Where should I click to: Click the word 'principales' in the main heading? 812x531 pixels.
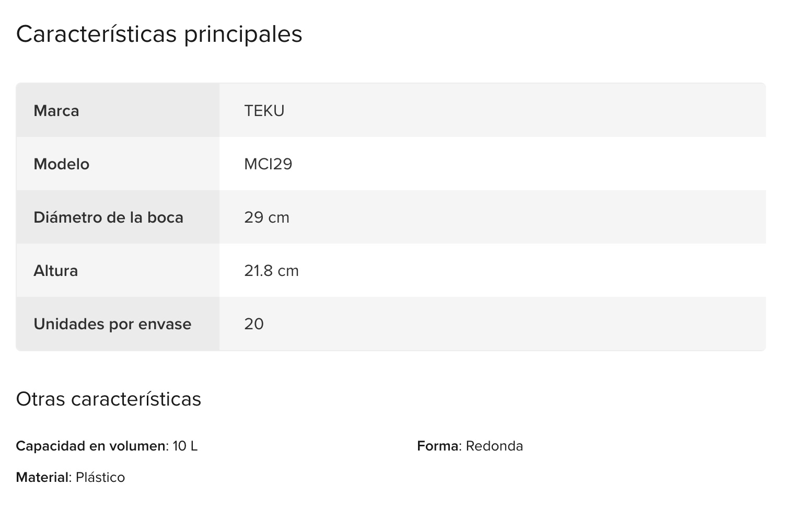click(243, 34)
